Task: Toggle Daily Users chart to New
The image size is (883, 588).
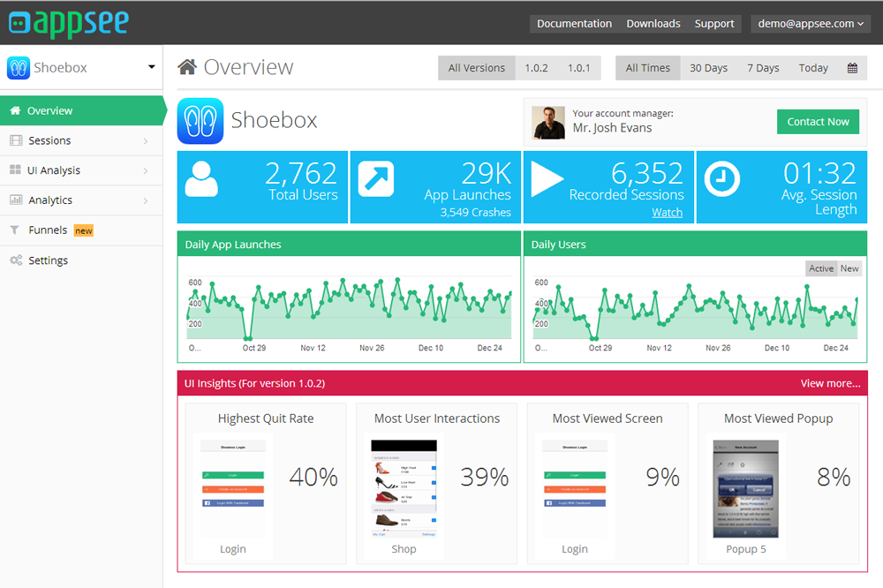Action: tap(849, 268)
